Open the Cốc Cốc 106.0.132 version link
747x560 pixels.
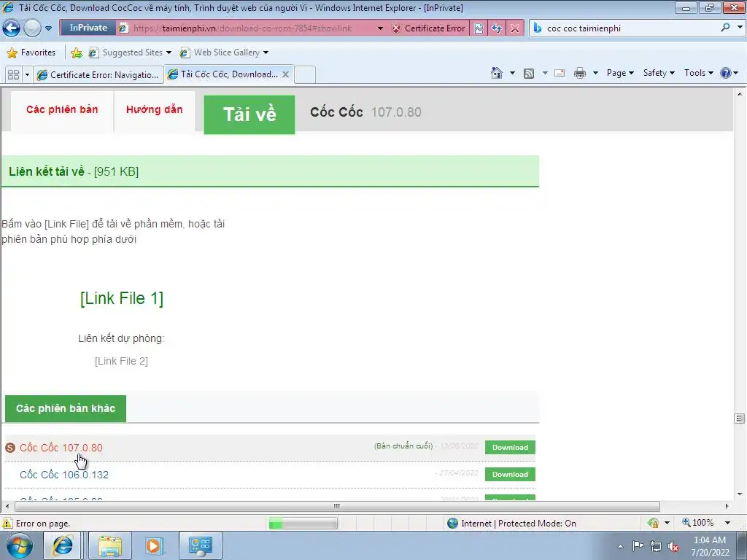coord(64,475)
